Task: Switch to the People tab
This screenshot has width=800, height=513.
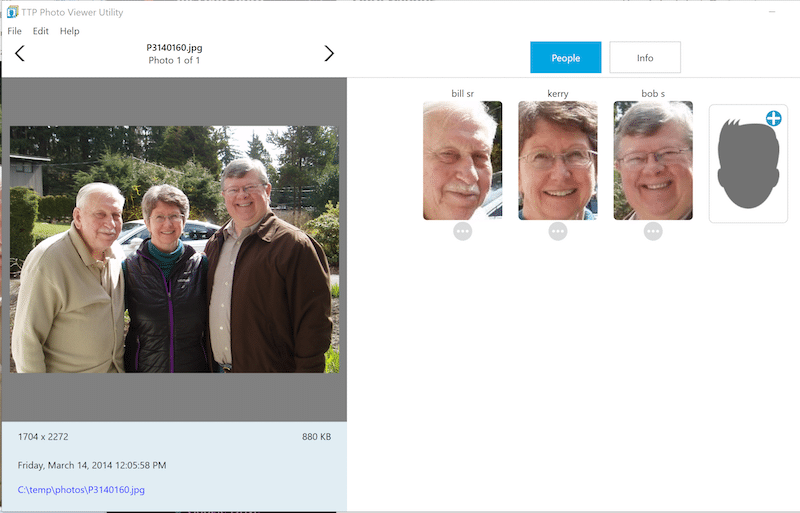Action: point(565,57)
